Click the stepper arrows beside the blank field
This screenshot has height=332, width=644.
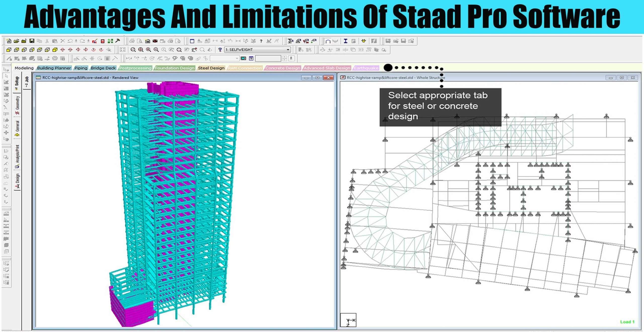click(284, 58)
